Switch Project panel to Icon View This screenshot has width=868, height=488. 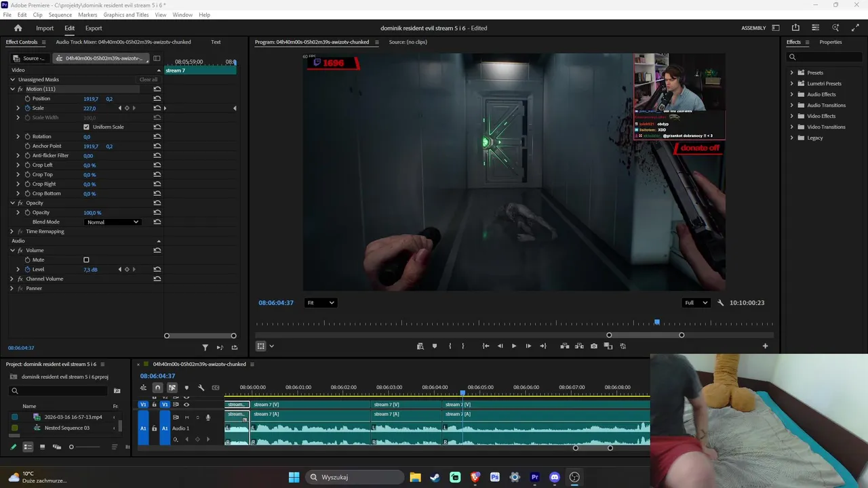[42, 447]
